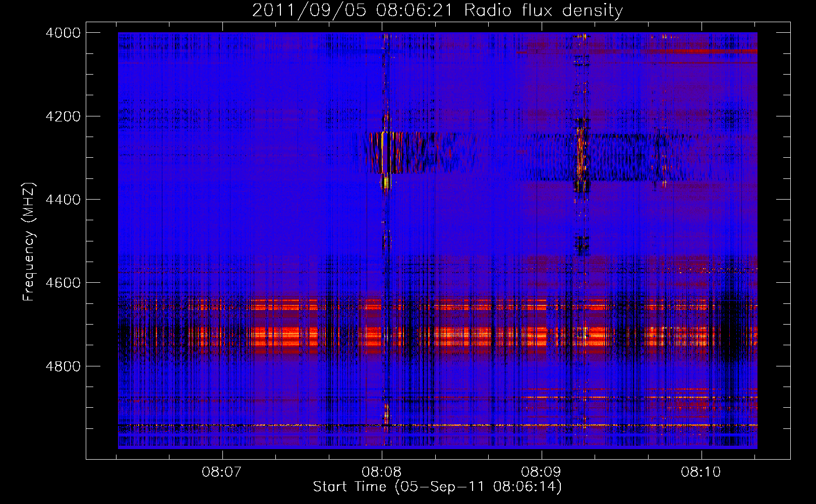Click the 4800 frequency tick label
Image resolution: width=816 pixels, height=504 pixels.
click(x=63, y=366)
